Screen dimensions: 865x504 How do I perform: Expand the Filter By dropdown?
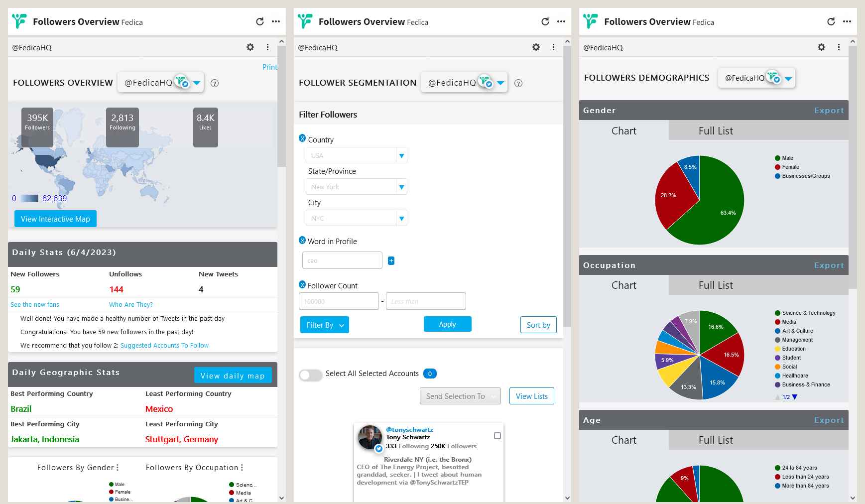[x=324, y=325]
